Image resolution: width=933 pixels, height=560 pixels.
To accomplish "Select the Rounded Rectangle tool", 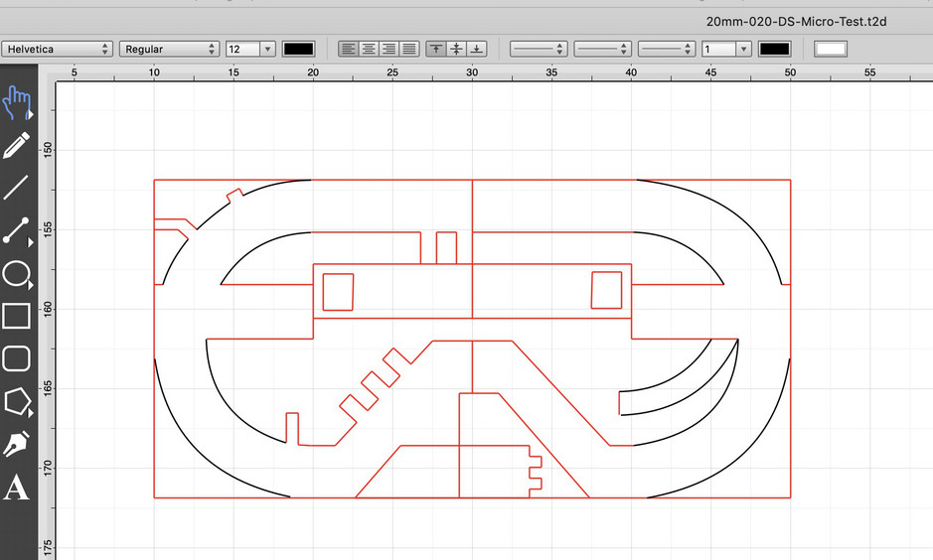I will pyautogui.click(x=17, y=359).
